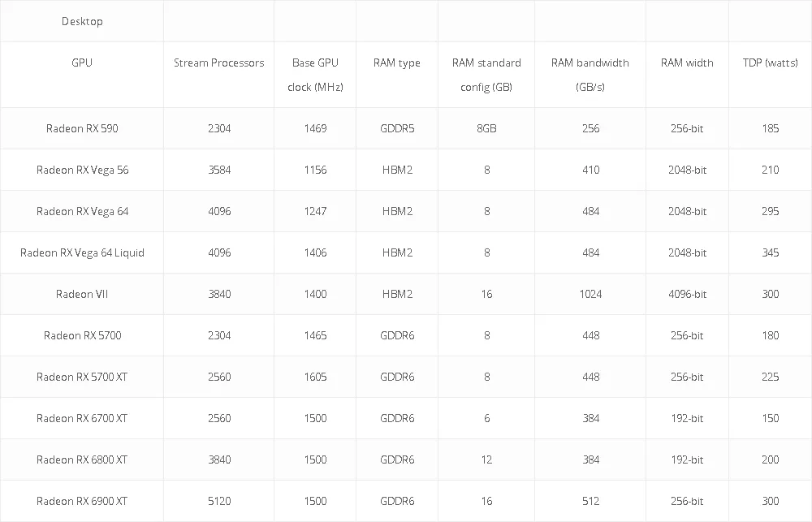
Task: Click the Desktop label cell
Action: click(82, 21)
